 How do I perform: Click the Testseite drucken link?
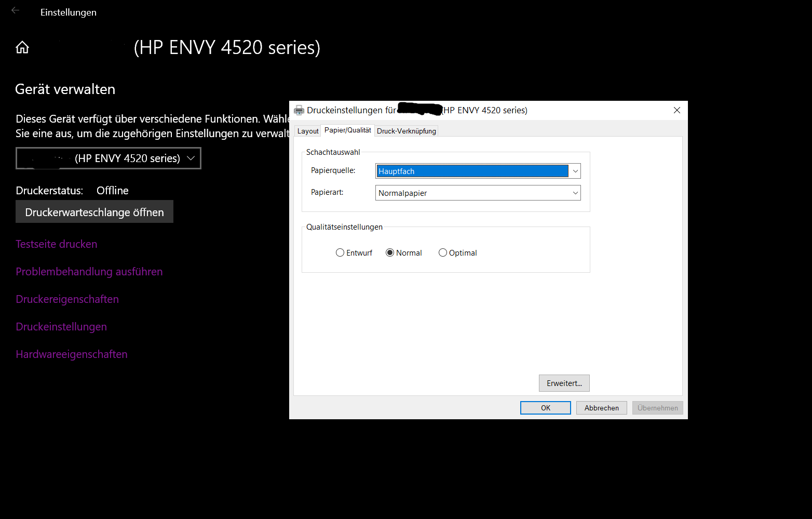(x=57, y=244)
